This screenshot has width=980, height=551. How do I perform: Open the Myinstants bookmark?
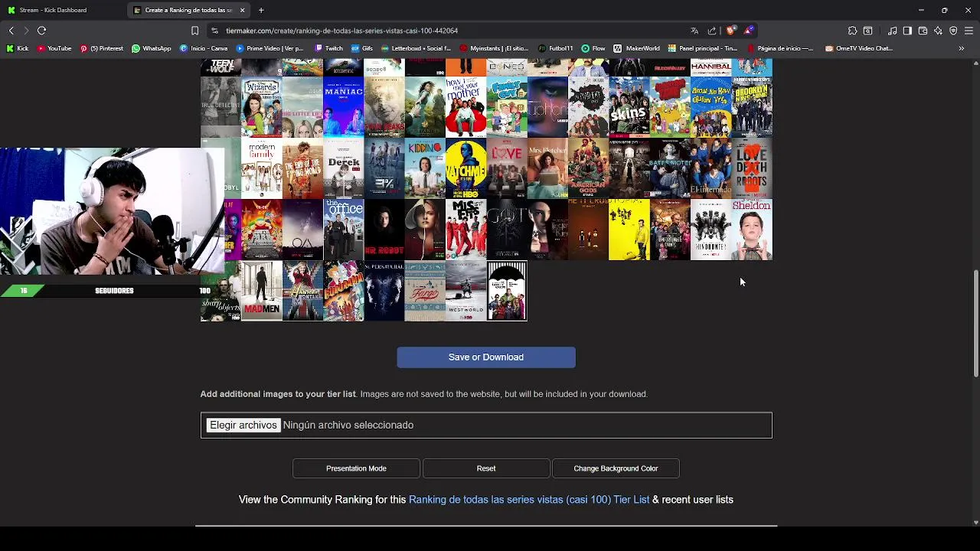point(494,48)
